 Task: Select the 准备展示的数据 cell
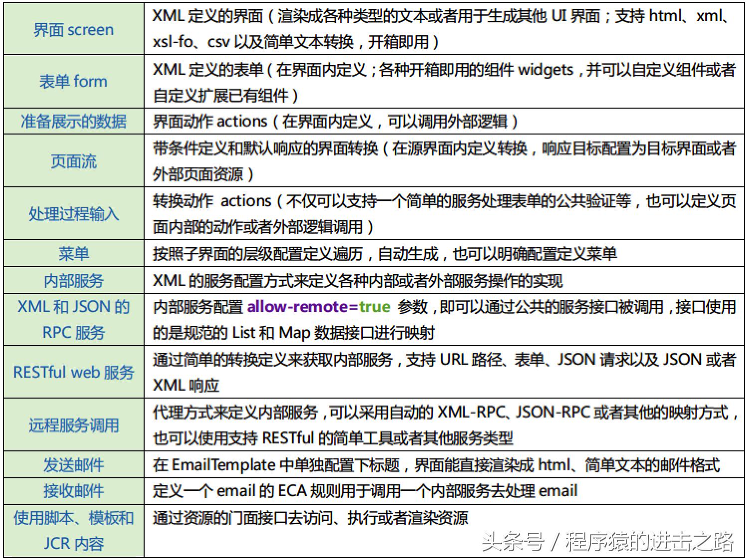73,121
